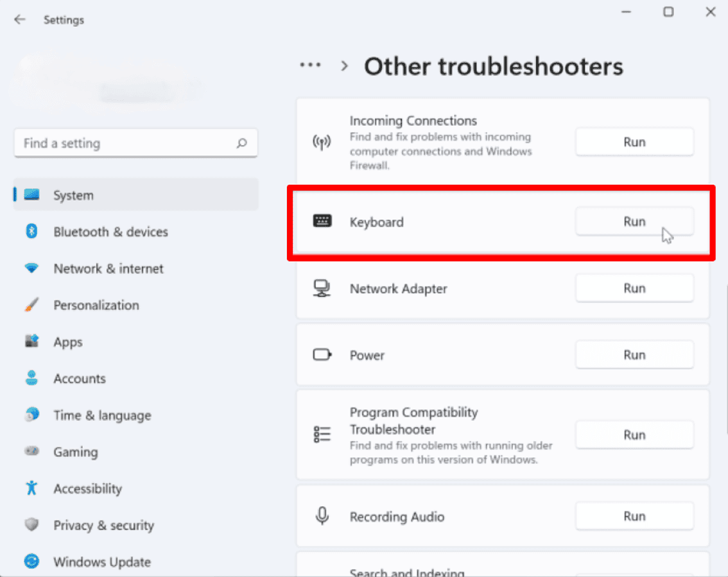Screen dimensions: 728x577
Task: Select Gaming in the sidebar
Action: (x=135, y=452)
